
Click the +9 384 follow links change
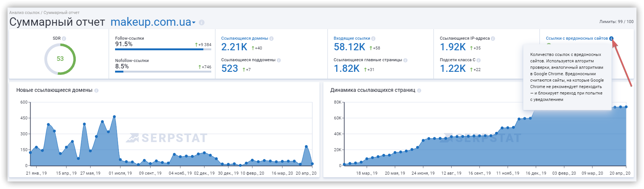click(203, 45)
